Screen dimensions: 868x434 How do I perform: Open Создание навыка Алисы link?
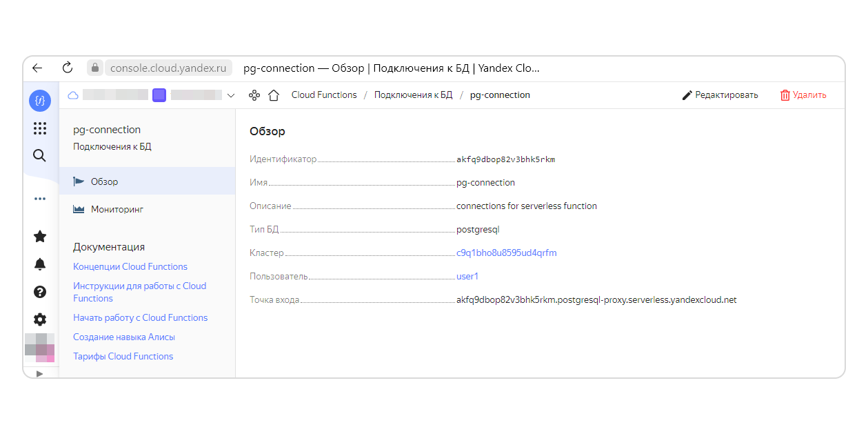click(124, 337)
